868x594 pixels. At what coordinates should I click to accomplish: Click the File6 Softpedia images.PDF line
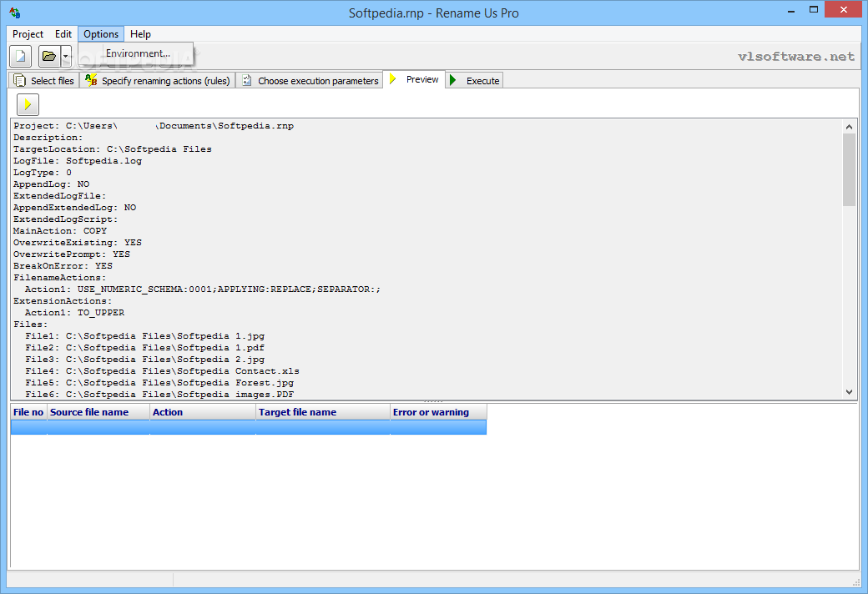pyautogui.click(x=159, y=394)
